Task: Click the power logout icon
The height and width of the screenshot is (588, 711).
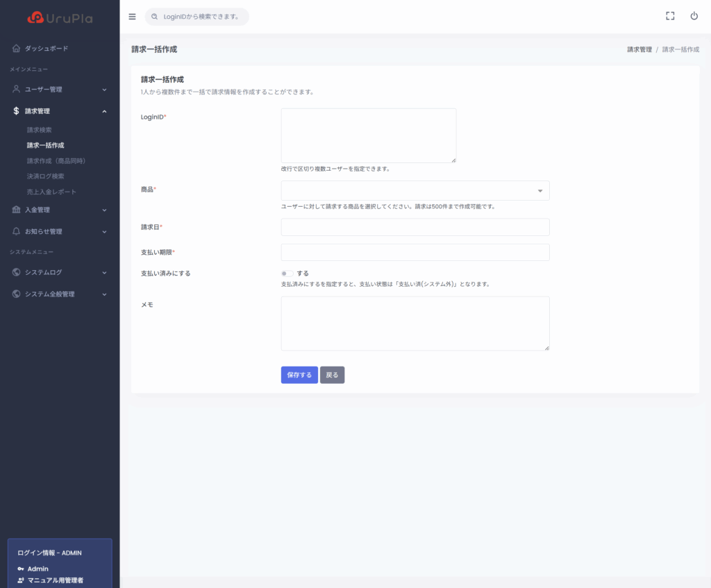Action: pos(694,16)
